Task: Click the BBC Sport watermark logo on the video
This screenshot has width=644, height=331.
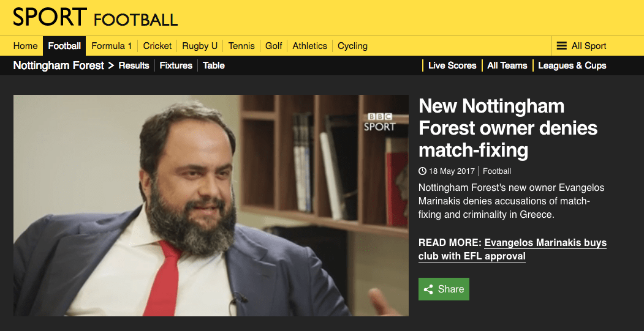Action: [379, 122]
